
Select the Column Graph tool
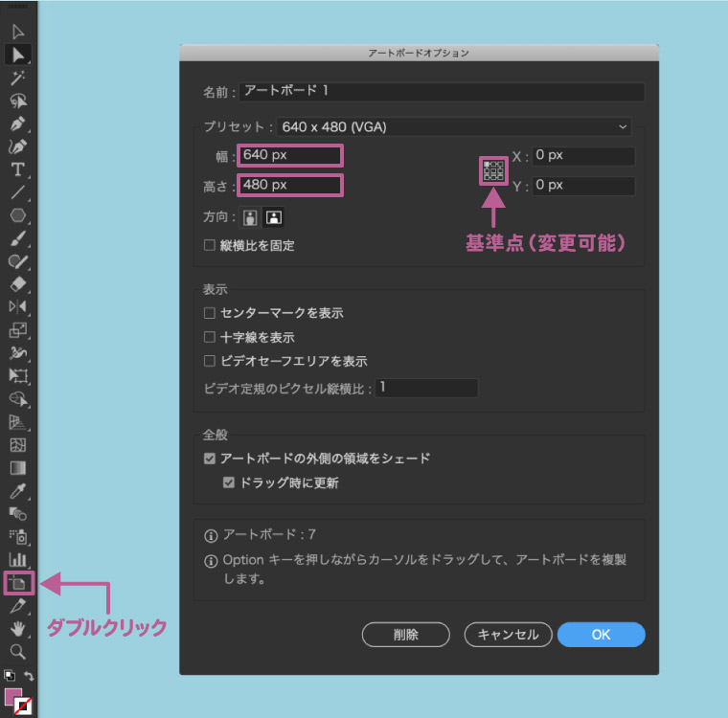click(x=17, y=560)
